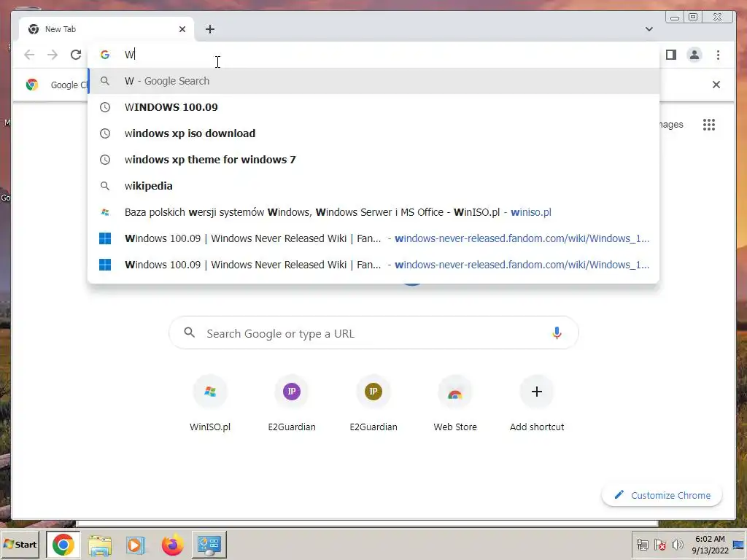747x560 pixels.
Task: Click the Google G icon in address bar
Action: click(x=105, y=55)
